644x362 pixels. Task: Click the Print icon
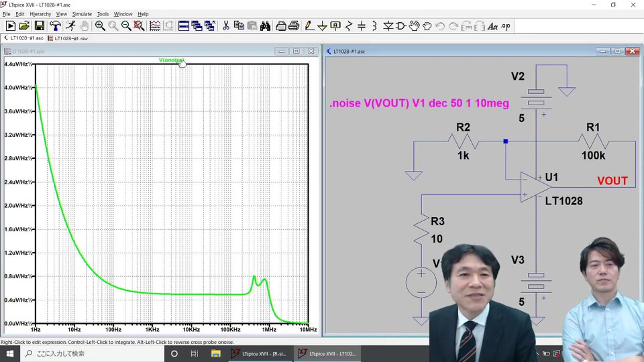pyautogui.click(x=294, y=26)
